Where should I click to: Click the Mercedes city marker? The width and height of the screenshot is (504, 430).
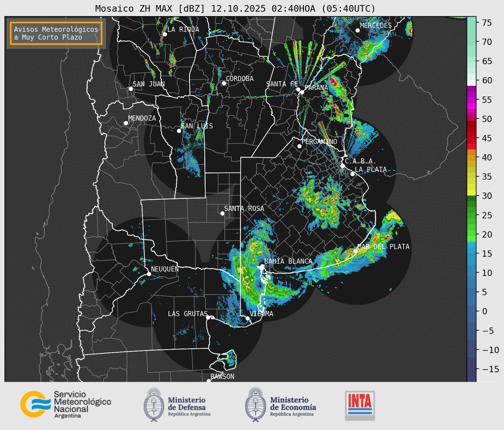357,31
